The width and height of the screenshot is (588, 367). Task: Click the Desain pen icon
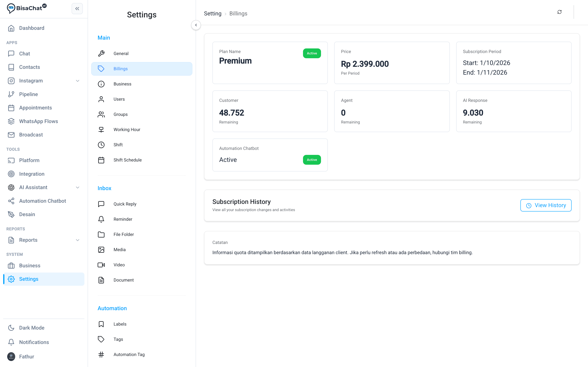11,214
